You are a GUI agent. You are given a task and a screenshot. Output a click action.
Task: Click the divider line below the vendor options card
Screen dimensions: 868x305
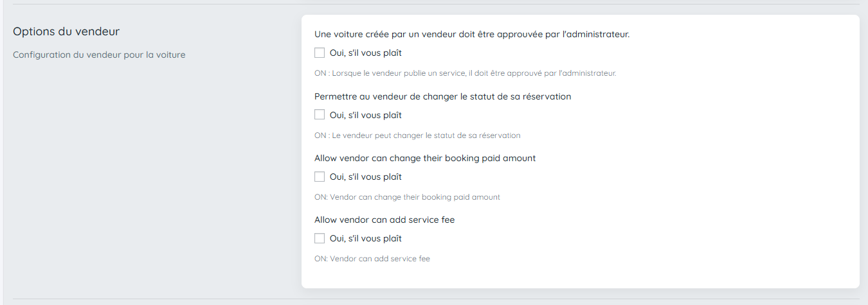pos(434,299)
